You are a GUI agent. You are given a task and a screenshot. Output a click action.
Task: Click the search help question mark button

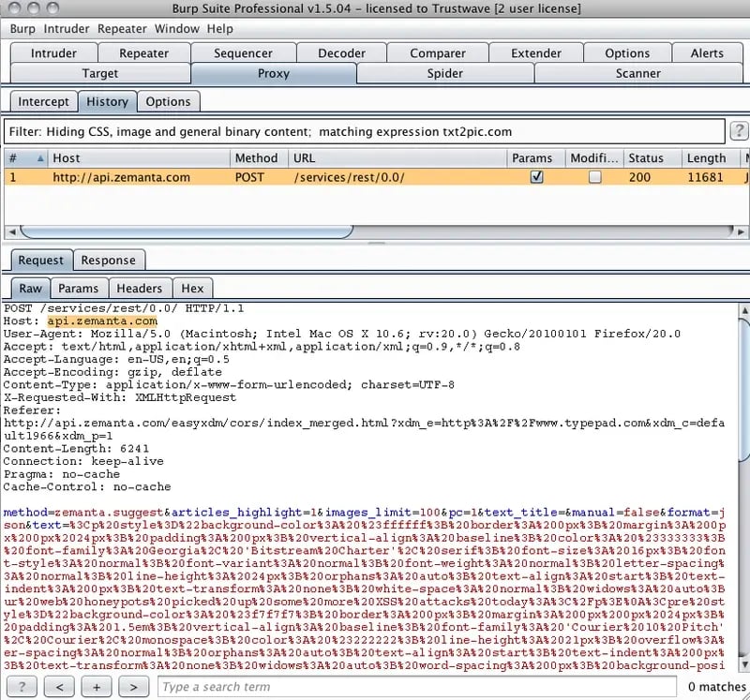pyautogui.click(x=22, y=687)
